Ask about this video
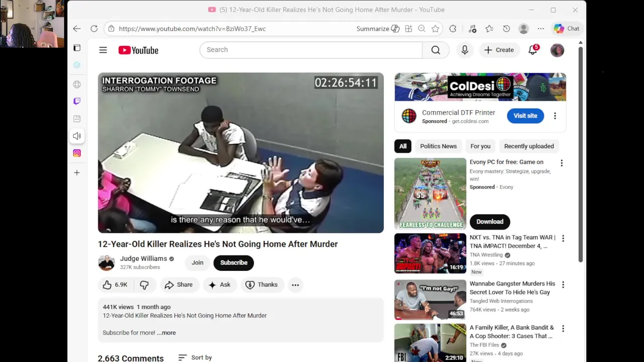The image size is (644, 362). [x=220, y=285]
